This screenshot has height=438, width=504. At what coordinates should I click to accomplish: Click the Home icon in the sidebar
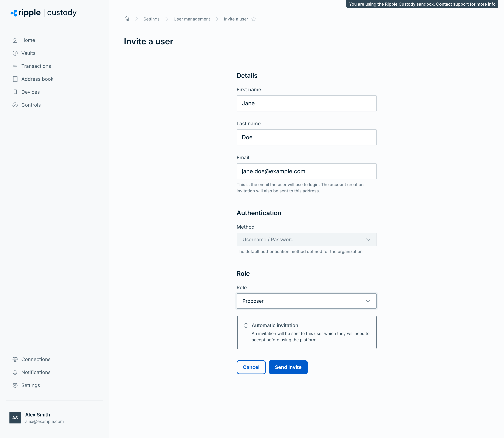[15, 40]
